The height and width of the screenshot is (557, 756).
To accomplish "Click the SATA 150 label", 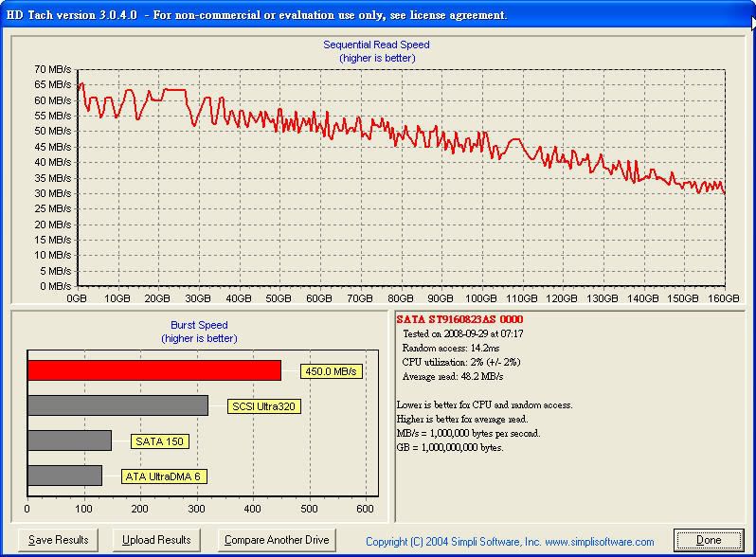I will point(161,441).
